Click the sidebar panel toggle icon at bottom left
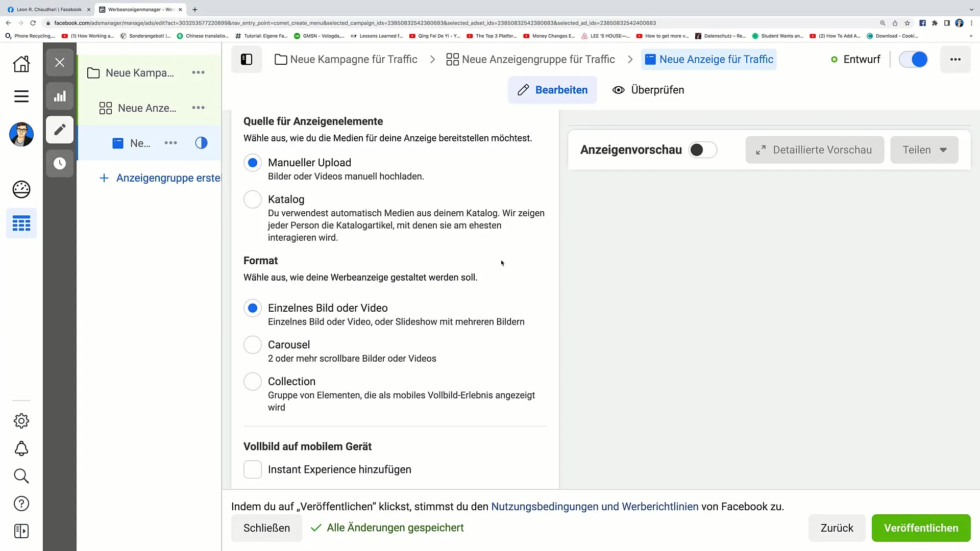 point(21,531)
